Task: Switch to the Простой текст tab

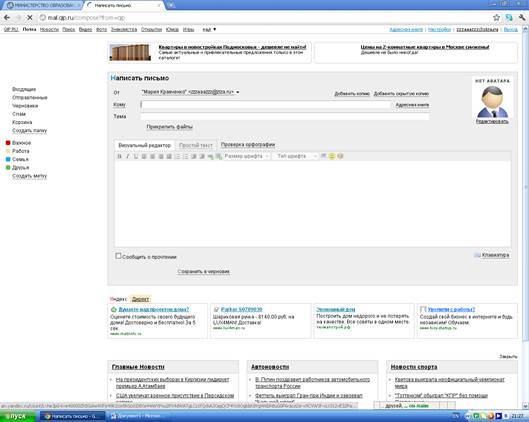Action: click(x=196, y=145)
